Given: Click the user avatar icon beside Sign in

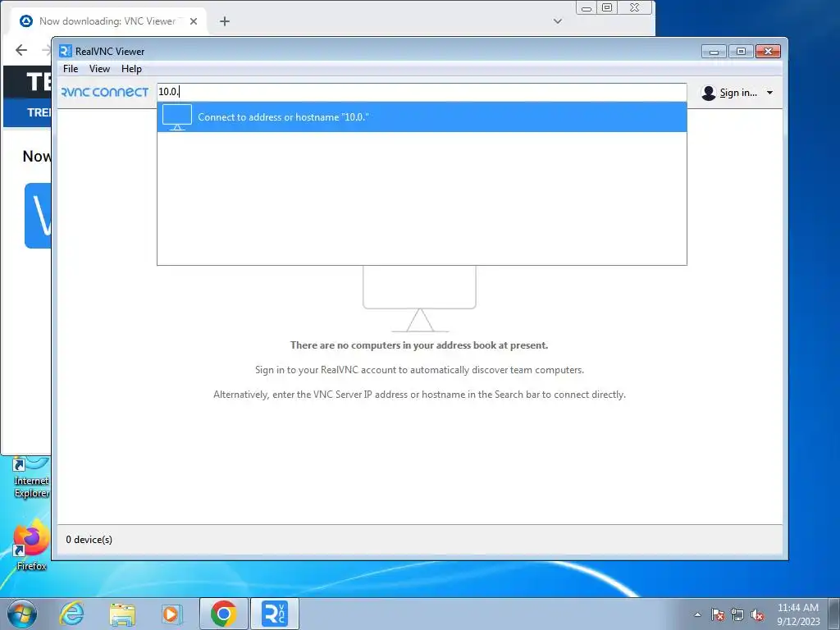Looking at the screenshot, I should pyautogui.click(x=708, y=93).
